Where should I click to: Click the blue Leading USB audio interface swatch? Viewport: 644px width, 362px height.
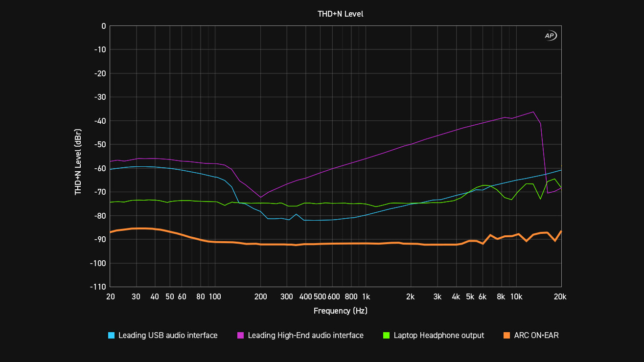[112, 336]
